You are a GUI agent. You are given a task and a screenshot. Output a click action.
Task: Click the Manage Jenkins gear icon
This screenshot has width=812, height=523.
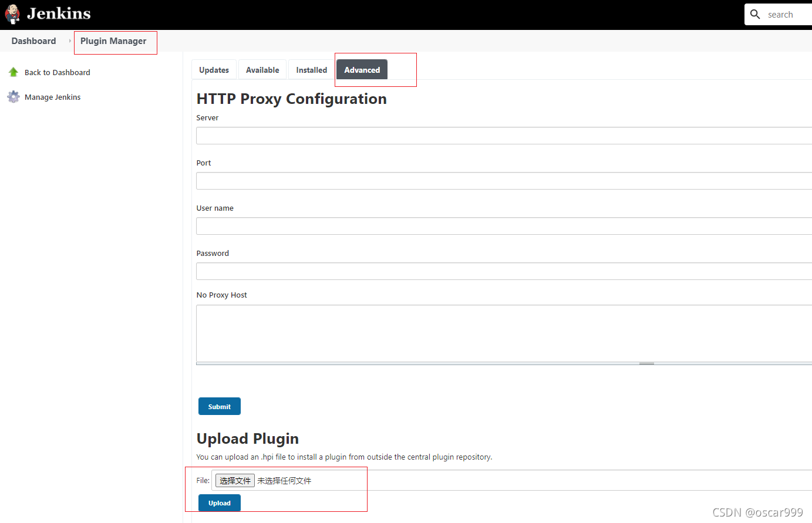pos(14,97)
